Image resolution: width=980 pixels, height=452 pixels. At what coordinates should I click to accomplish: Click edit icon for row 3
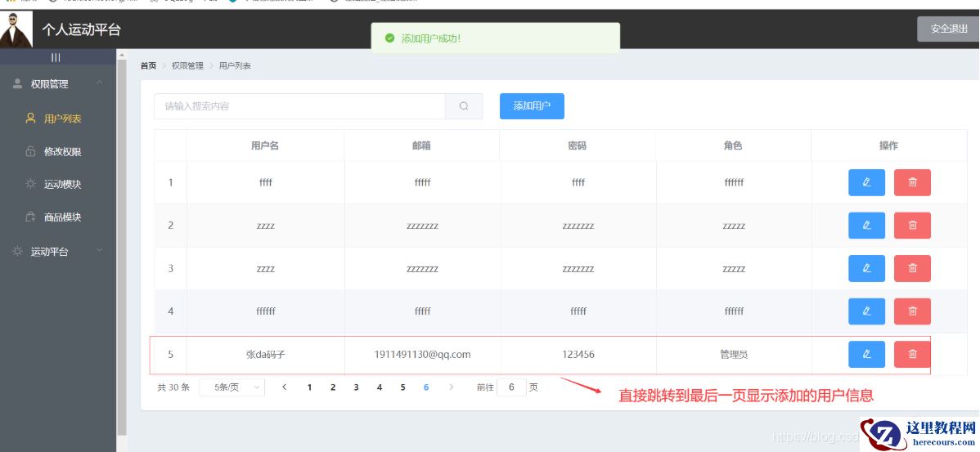pyautogui.click(x=866, y=268)
